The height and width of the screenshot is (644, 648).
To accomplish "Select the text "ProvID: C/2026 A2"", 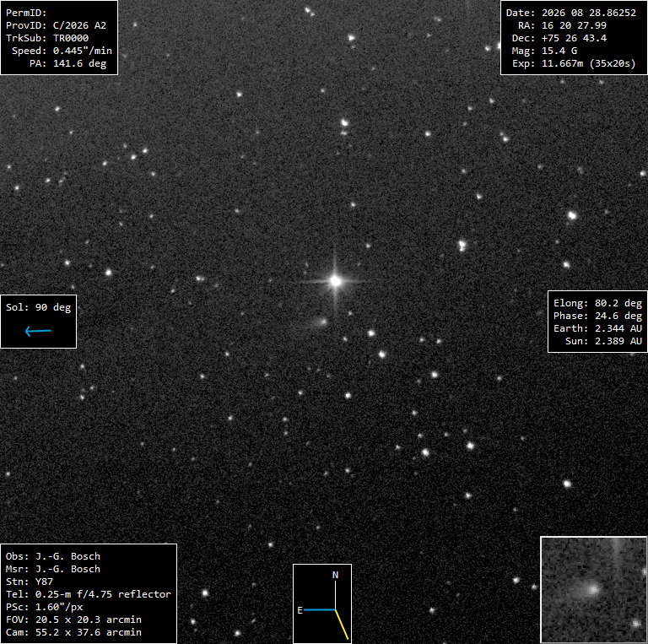I will pos(56,25).
